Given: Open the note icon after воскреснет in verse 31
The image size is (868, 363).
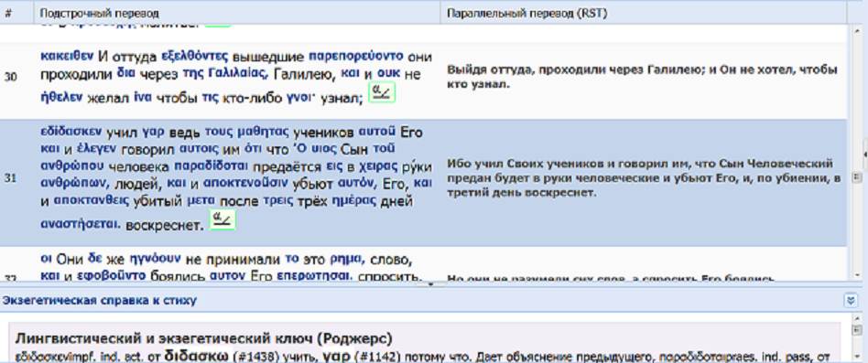Looking at the screenshot, I should click(222, 219).
